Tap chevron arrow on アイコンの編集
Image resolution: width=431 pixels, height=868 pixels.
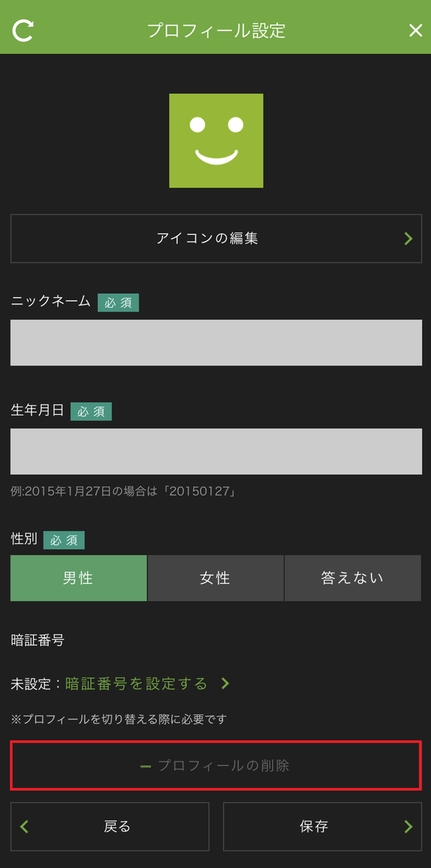408,238
